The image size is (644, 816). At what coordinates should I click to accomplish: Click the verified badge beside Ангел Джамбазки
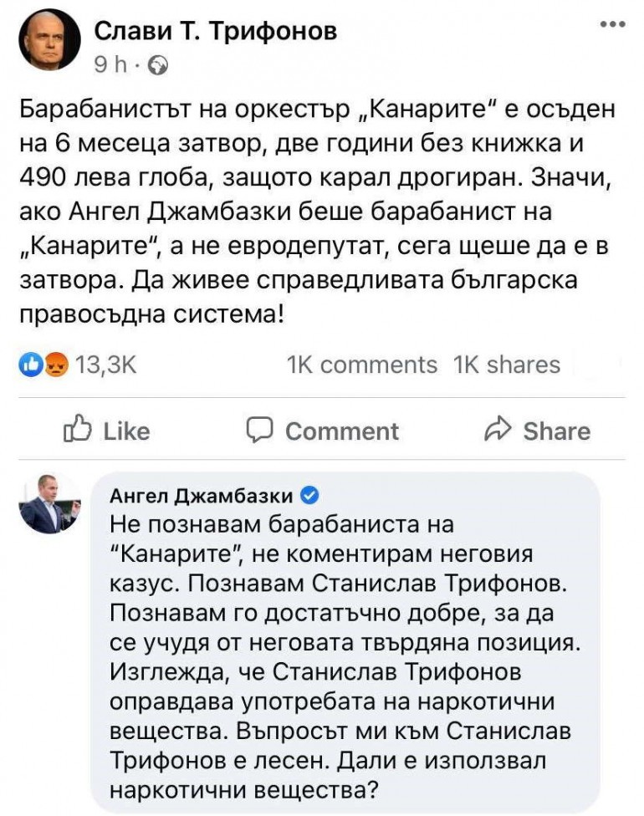(x=308, y=497)
